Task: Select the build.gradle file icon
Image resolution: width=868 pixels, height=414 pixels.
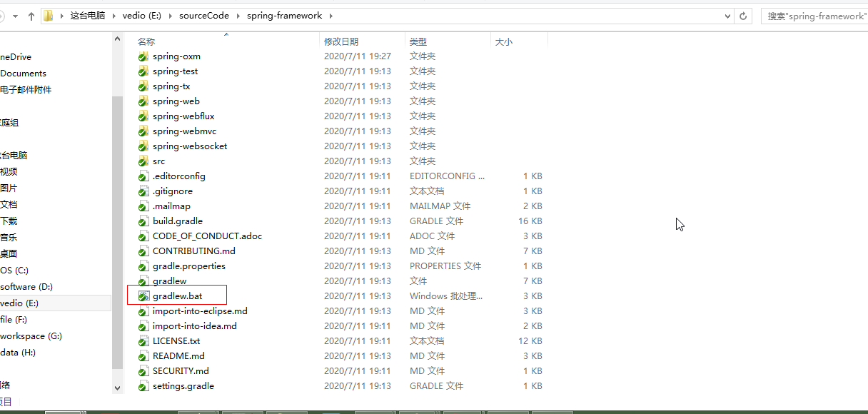Action: coord(143,221)
